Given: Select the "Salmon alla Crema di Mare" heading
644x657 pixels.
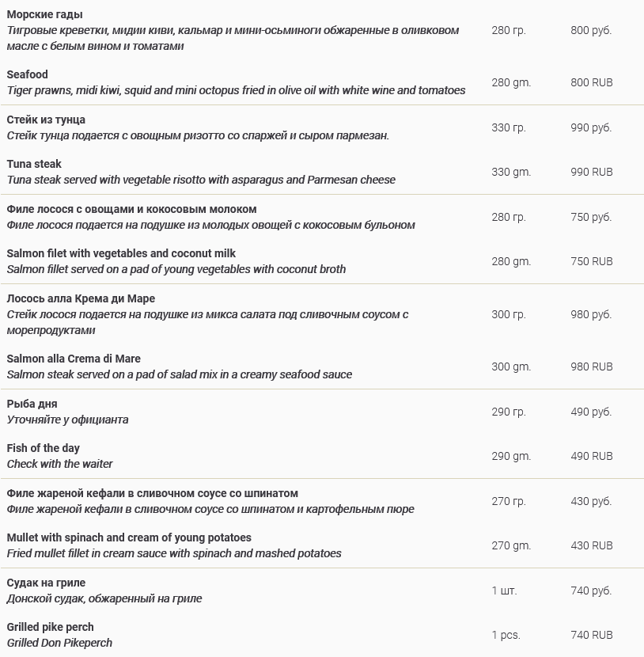Looking at the screenshot, I should coord(74,359).
